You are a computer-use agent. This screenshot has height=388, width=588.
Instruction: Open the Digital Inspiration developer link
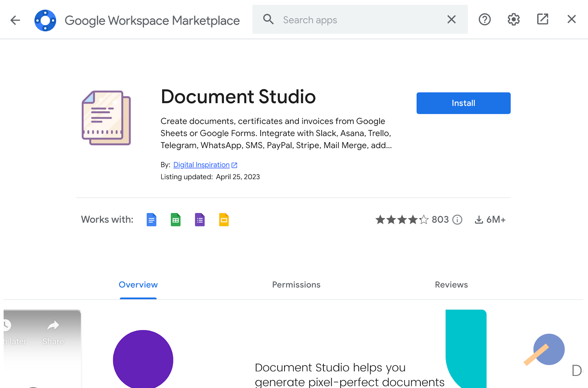(201, 165)
